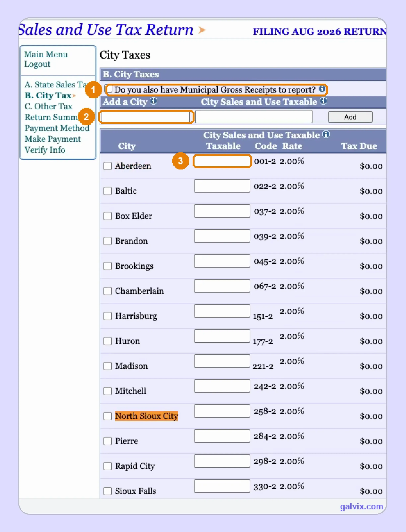Check the Aberdeen checkbox
This screenshot has height=532, width=406.
coord(107,166)
